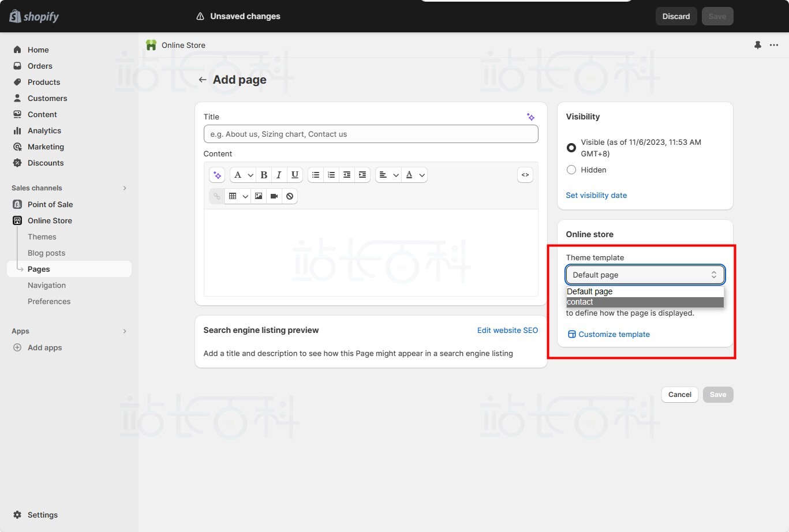The image size is (789, 532).
Task: Expand the Sales channels section
Action: click(125, 188)
